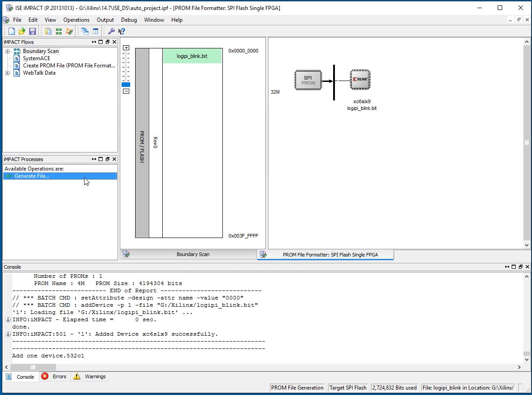
Task: Click the plus zoom button above slider
Action: coord(126,48)
